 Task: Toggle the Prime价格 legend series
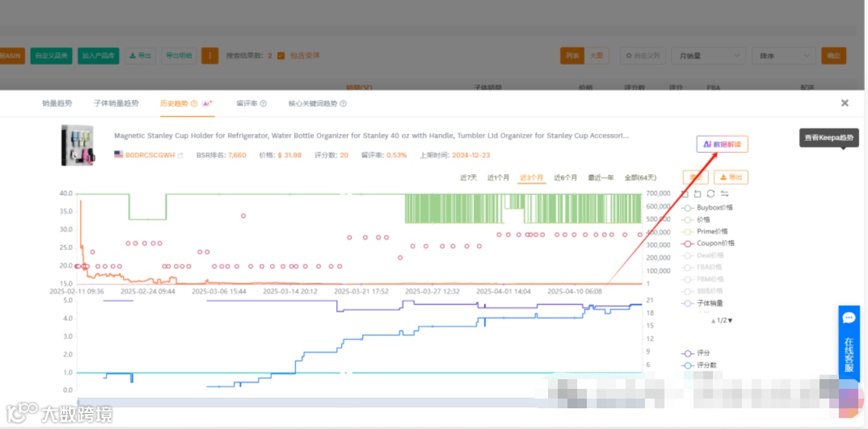[704, 232]
